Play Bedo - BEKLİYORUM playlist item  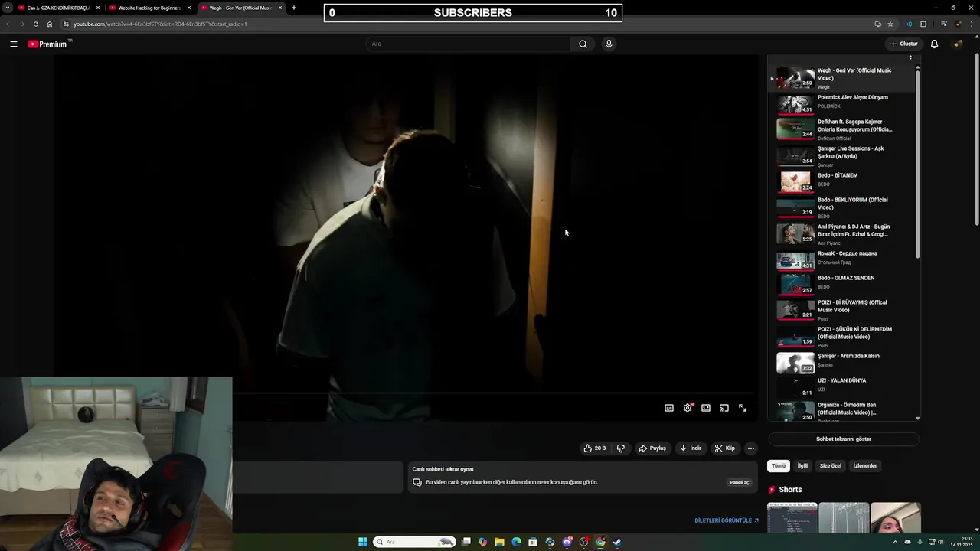pyautogui.click(x=843, y=207)
